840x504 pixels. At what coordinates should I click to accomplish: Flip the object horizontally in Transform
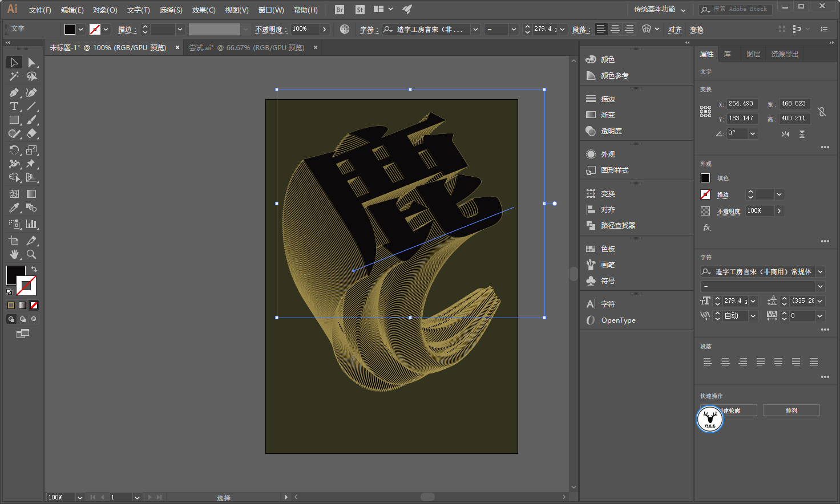coord(786,134)
